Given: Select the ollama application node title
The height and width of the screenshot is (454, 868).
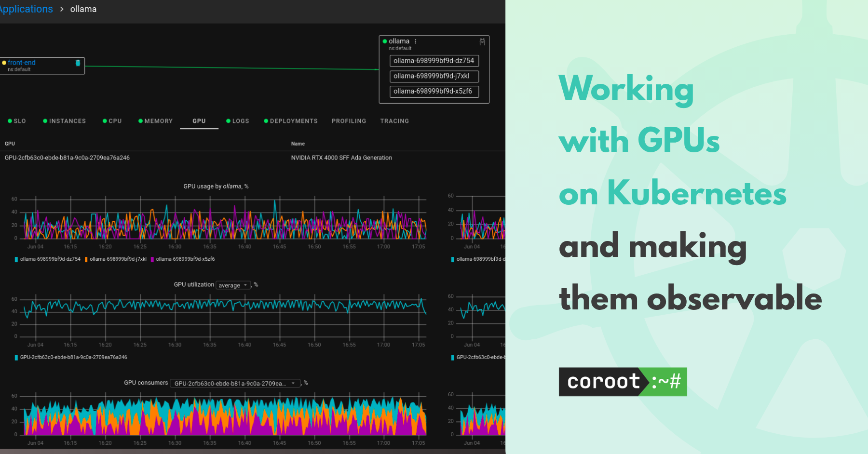Looking at the screenshot, I should coord(399,41).
